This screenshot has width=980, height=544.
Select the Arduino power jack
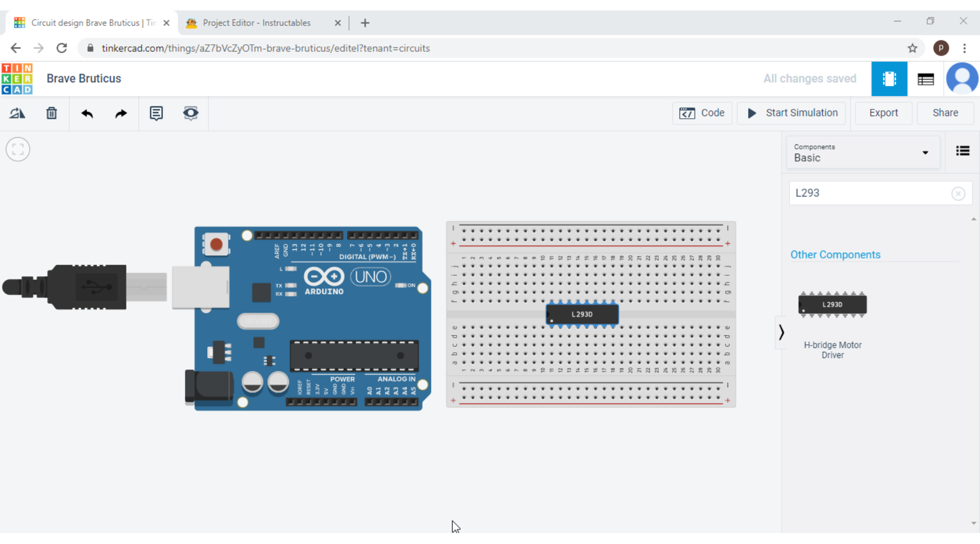point(209,388)
